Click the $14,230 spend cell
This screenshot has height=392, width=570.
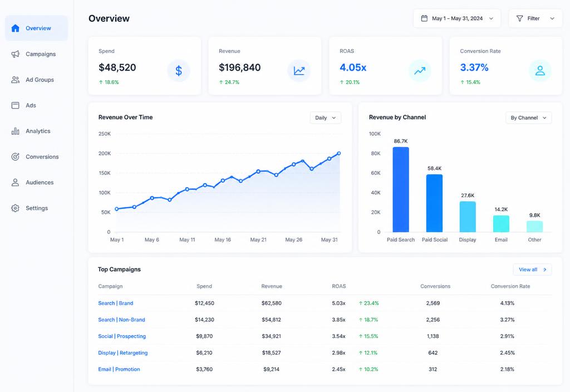(204, 320)
